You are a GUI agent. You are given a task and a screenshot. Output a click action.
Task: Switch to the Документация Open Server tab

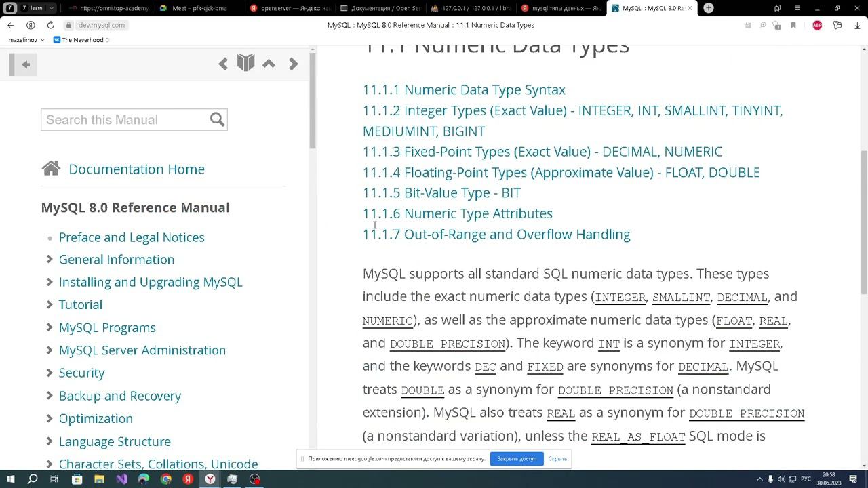[380, 8]
